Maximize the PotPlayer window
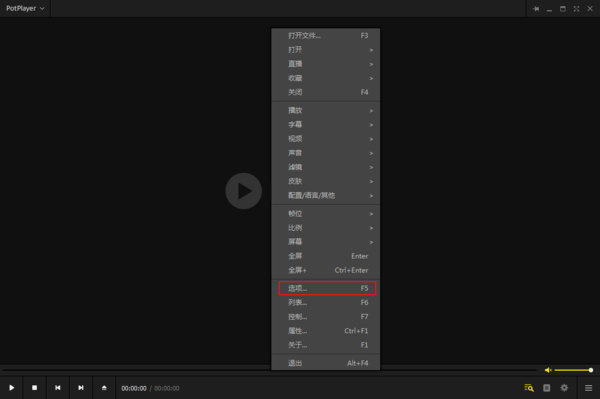The height and width of the screenshot is (399, 600). pos(562,8)
